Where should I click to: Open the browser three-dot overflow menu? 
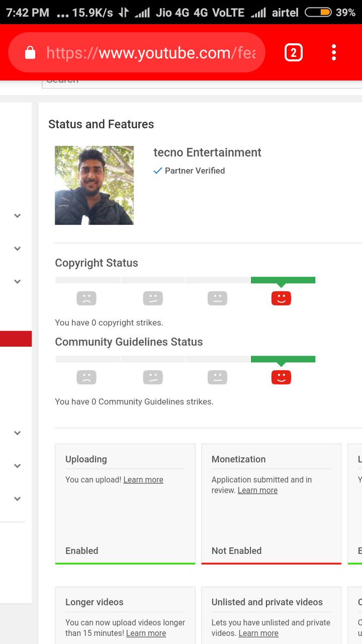pos(334,53)
